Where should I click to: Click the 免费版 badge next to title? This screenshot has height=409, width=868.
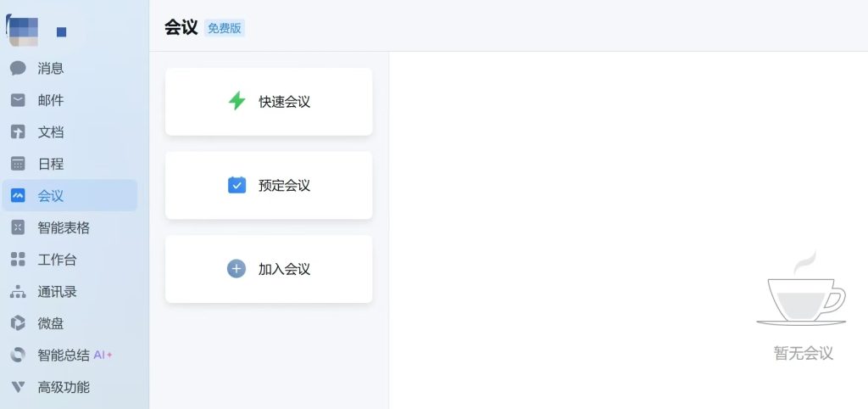pyautogui.click(x=224, y=28)
